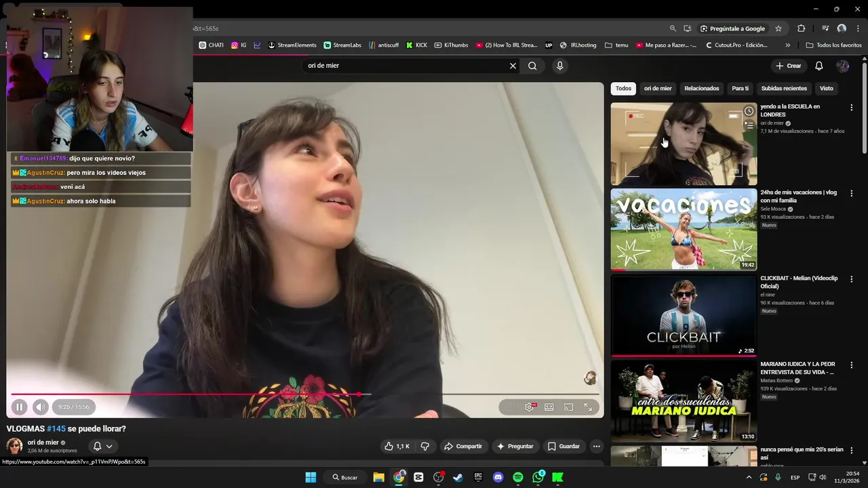Open the CHATI bookmark
The height and width of the screenshot is (488, 868).
[211, 45]
